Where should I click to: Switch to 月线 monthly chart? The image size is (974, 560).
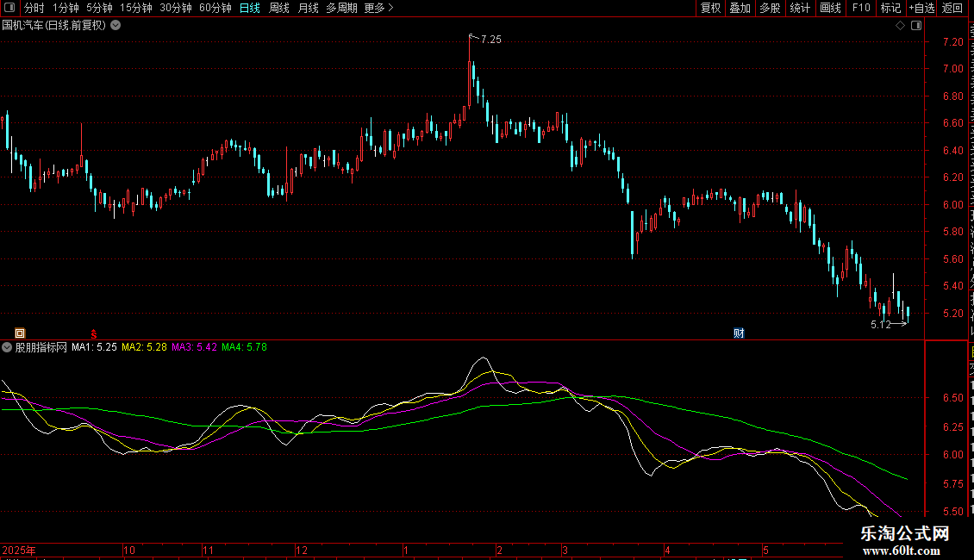tap(308, 8)
